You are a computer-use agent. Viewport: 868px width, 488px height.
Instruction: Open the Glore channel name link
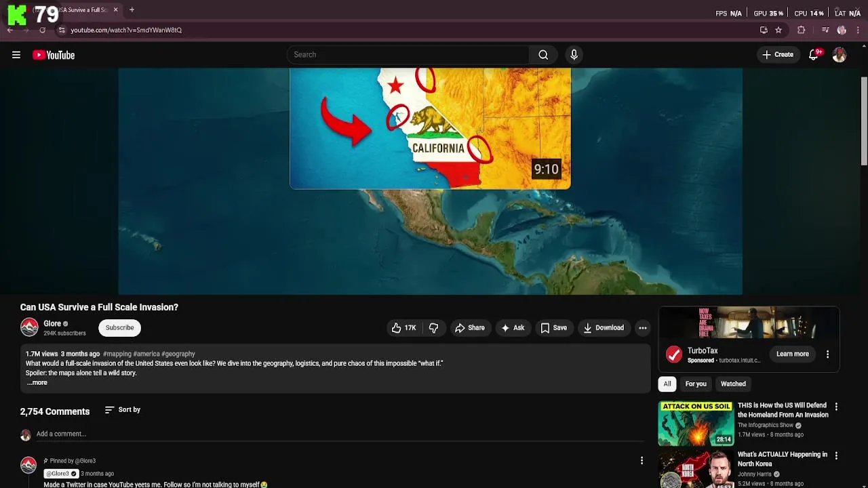coord(52,324)
